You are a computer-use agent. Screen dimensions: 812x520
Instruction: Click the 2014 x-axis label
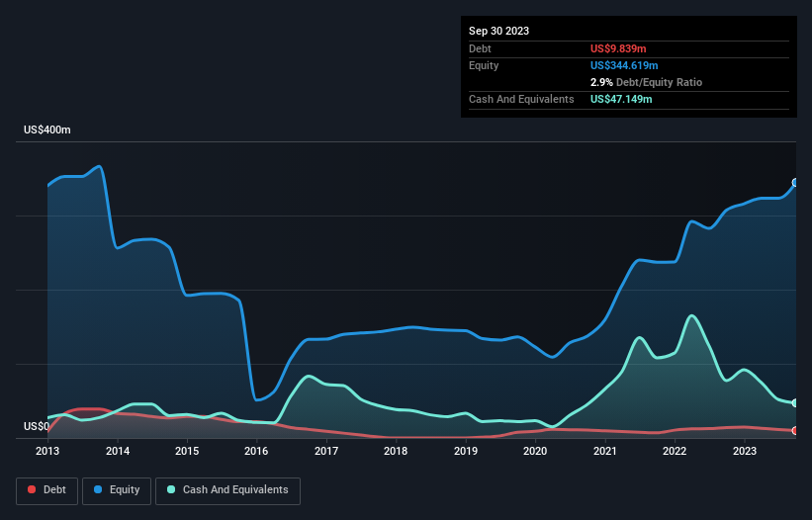pyautogui.click(x=118, y=451)
